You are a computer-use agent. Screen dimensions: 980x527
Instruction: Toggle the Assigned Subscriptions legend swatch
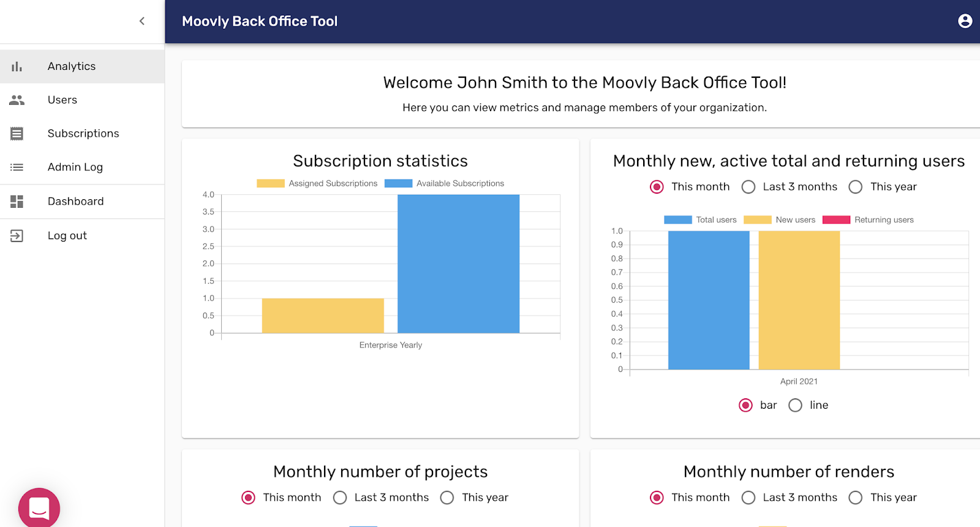pyautogui.click(x=270, y=183)
